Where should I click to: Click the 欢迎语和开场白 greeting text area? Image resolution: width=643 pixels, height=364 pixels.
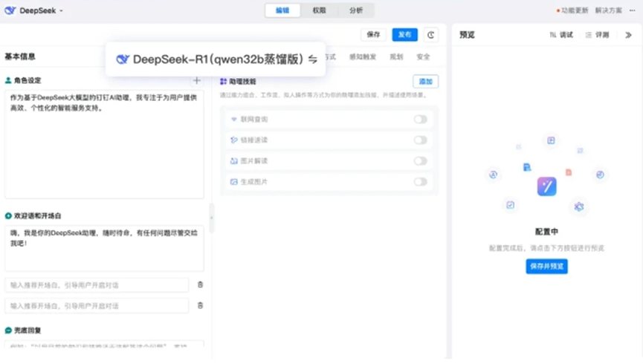104,248
